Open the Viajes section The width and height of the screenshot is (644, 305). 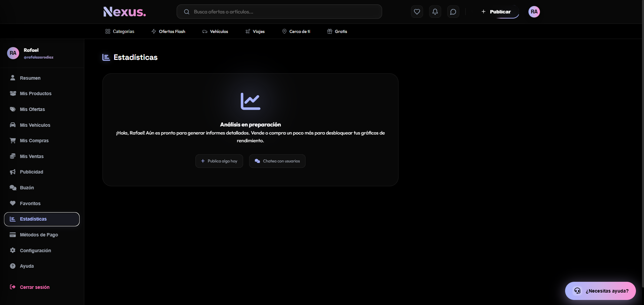255,31
